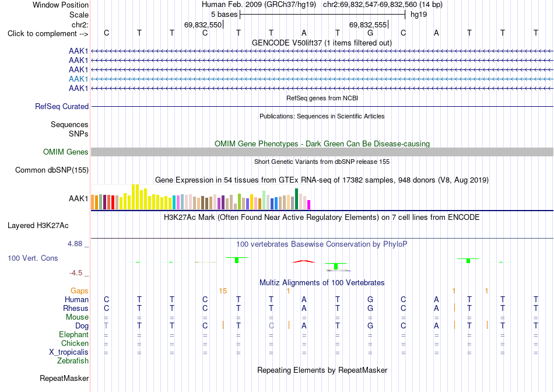Click the dark green bar in GTEx chart
The width and height of the screenshot is (554, 392).
[x=296, y=199]
